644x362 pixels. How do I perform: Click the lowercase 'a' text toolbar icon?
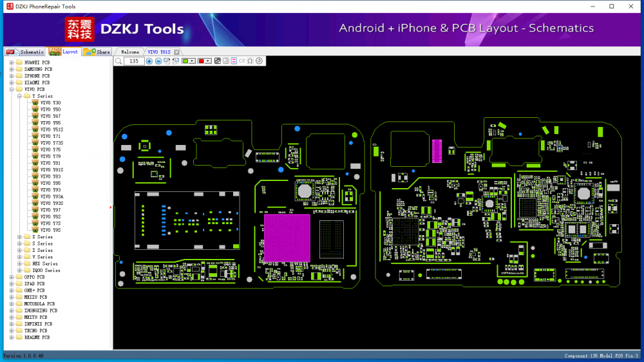(226, 61)
